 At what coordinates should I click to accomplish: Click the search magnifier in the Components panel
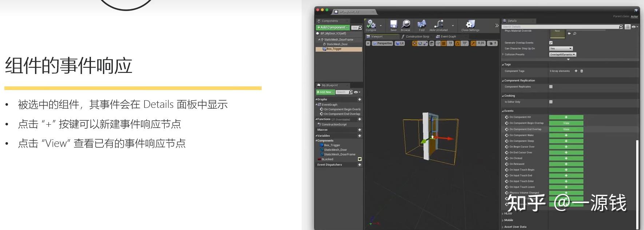pyautogui.click(x=360, y=28)
